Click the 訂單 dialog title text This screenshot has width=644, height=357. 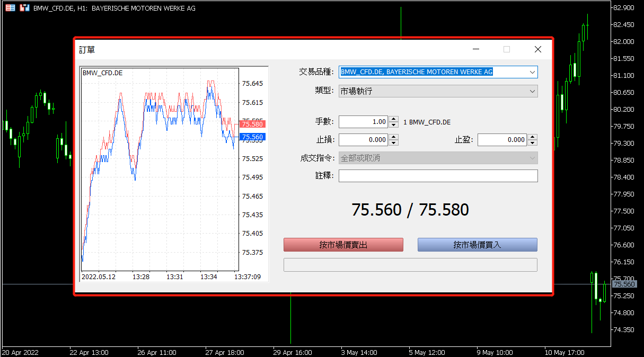(87, 50)
